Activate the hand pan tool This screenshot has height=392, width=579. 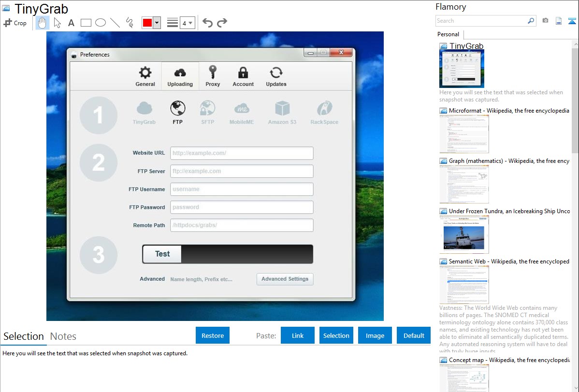coord(42,23)
